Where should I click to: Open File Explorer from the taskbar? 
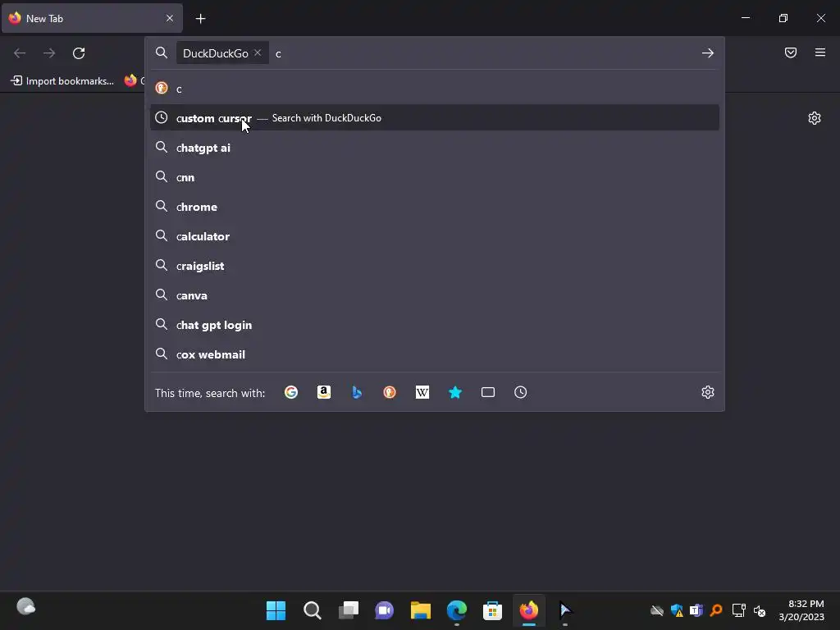click(421, 610)
